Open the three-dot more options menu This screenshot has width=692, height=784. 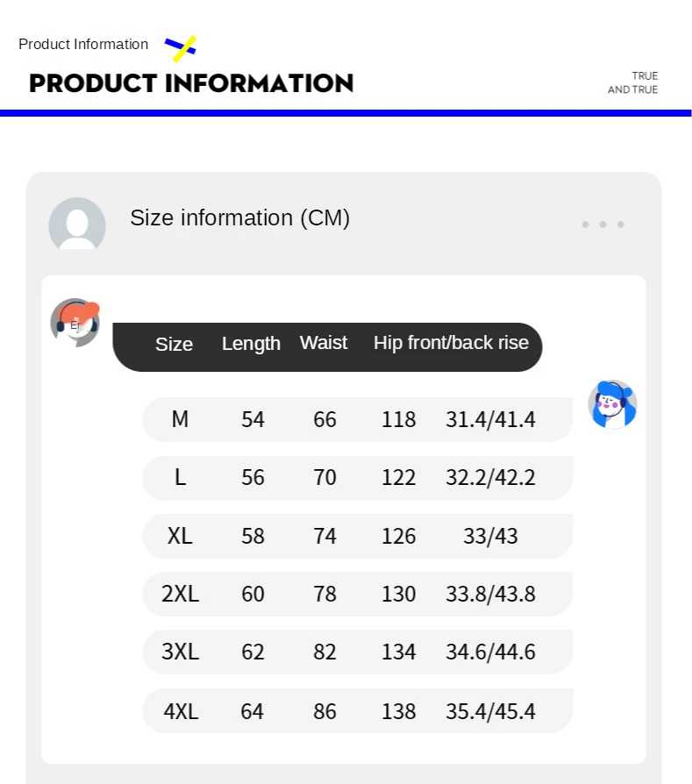(x=603, y=225)
